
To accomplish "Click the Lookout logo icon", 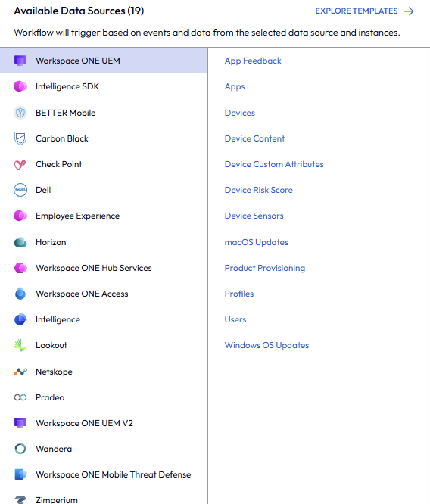I will tap(20, 345).
